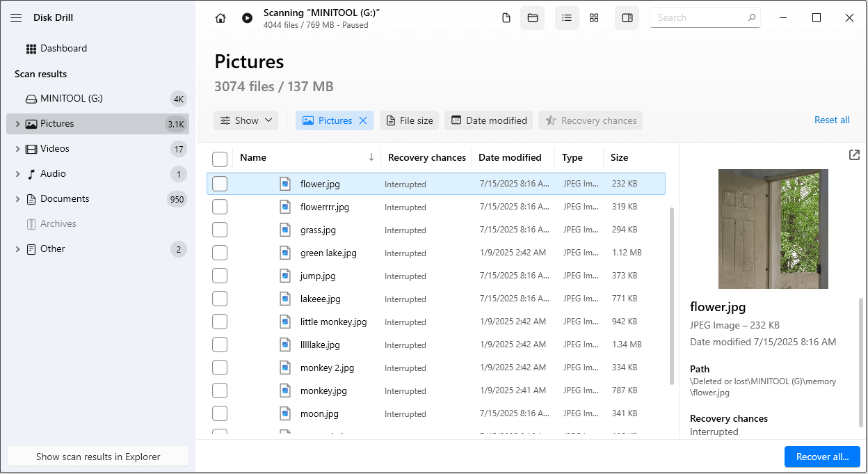Viewport: 868px width, 474px height.
Task: Open the hamburger menu next to Disk Drill
Action: pos(16,17)
